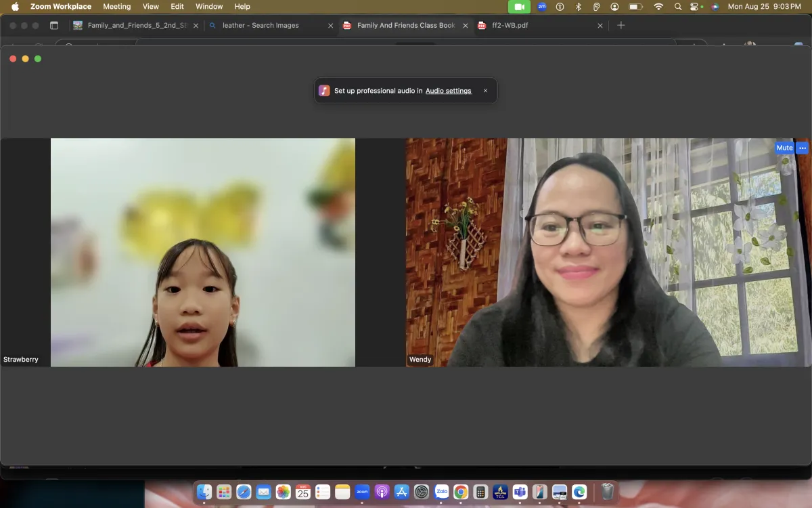Open Microsoft Edge from the dock
This screenshot has width=812, height=508.
pos(579,492)
